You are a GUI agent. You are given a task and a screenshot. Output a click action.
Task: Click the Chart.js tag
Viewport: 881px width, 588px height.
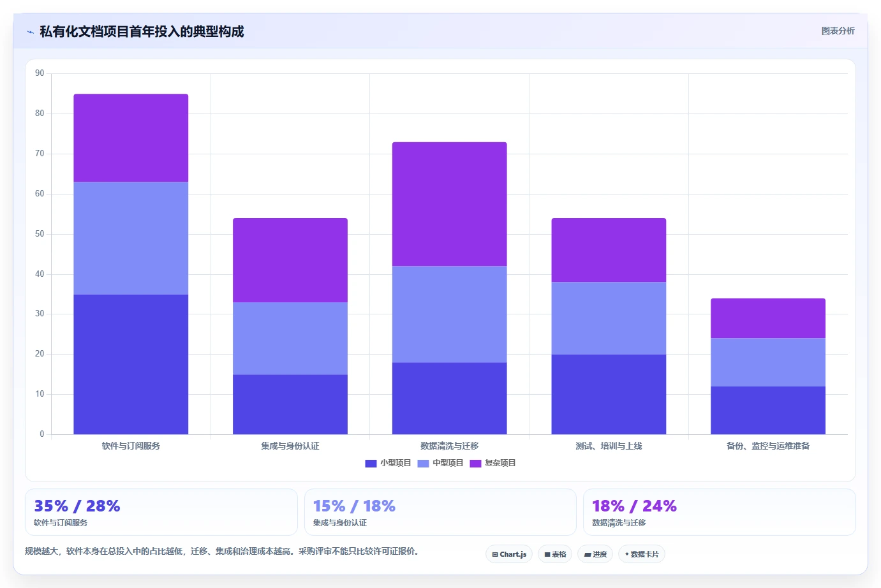click(509, 554)
